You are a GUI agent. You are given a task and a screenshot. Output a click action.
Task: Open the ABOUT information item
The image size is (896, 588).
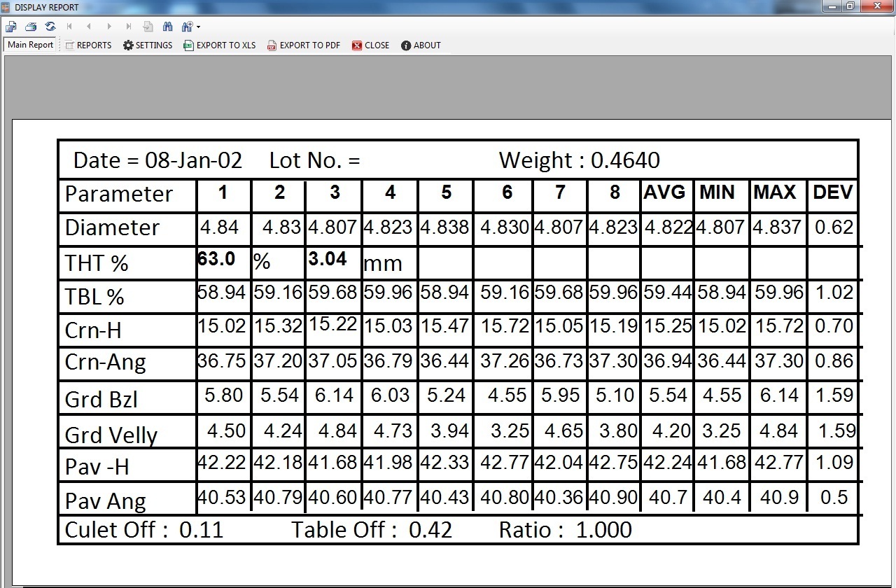(421, 45)
